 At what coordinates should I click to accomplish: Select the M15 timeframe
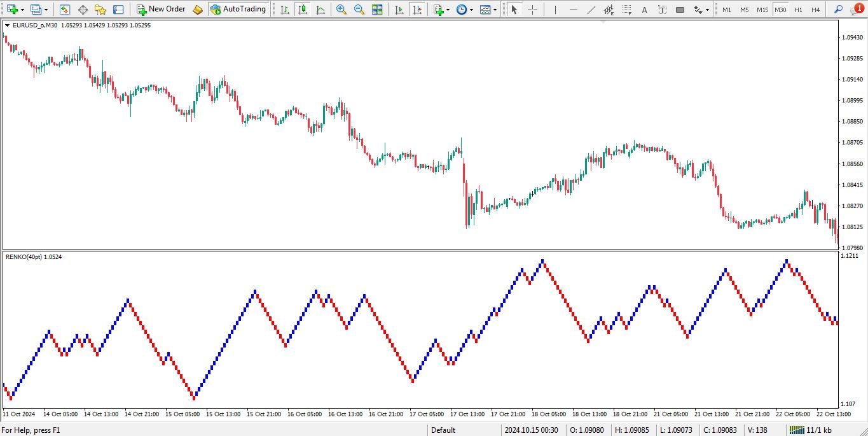(x=762, y=10)
